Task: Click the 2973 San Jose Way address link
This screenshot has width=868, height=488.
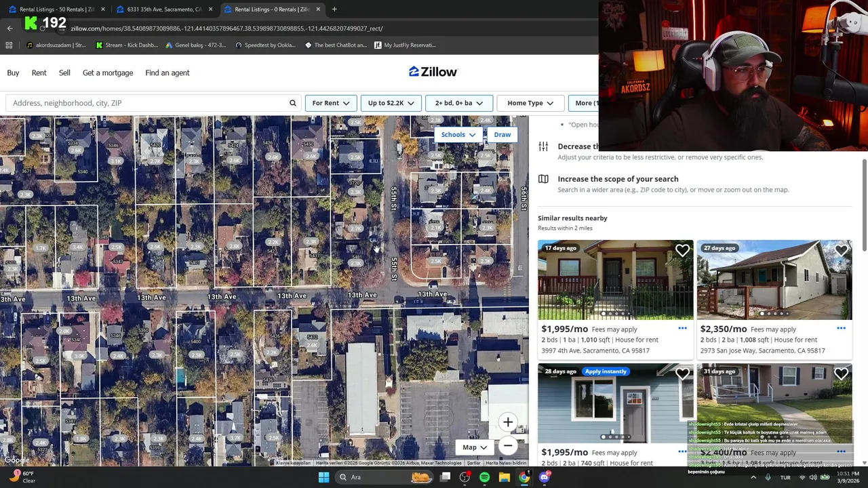Action: click(763, 350)
